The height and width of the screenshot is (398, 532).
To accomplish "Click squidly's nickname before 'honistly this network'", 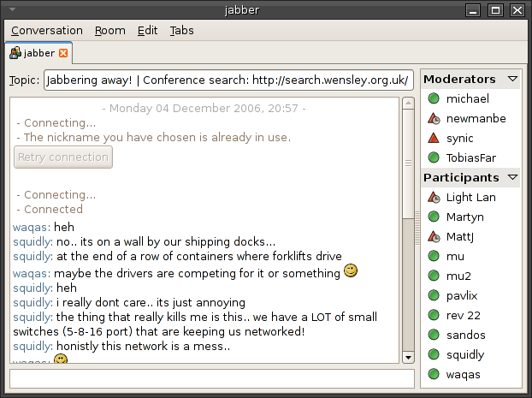I will (x=33, y=347).
